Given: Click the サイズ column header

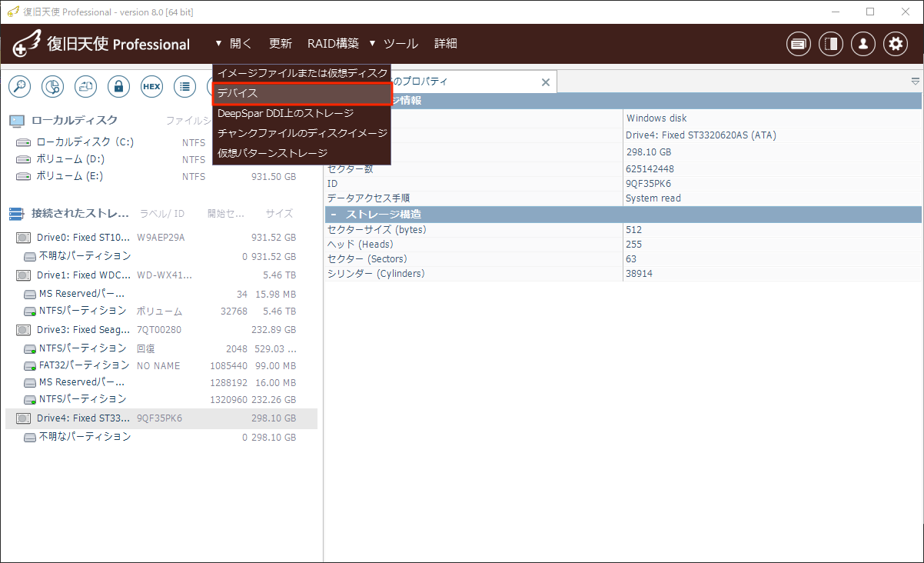Looking at the screenshot, I should coord(279,214).
